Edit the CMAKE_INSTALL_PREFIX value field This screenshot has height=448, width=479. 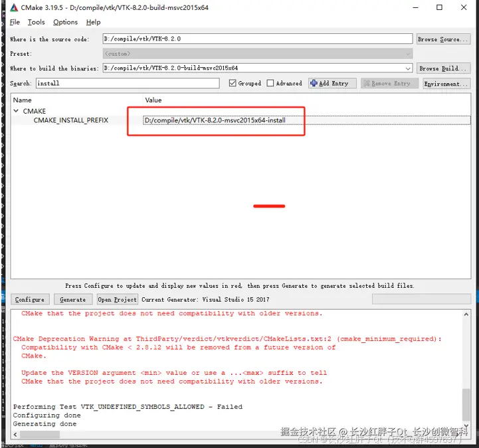pyautogui.click(x=306, y=120)
